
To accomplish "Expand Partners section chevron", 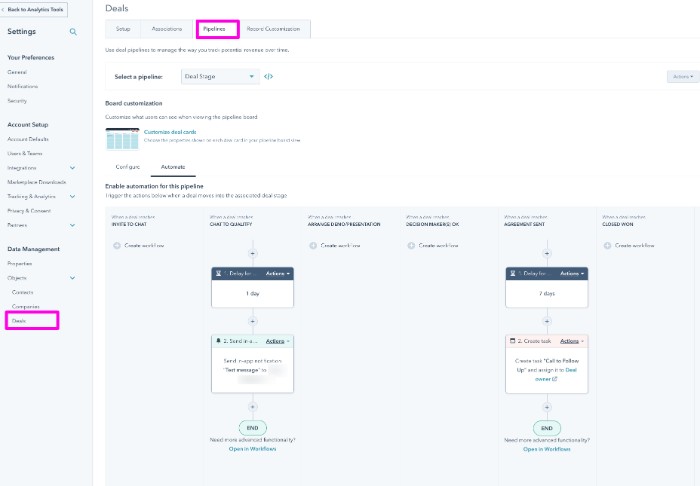I will pyautogui.click(x=72, y=225).
